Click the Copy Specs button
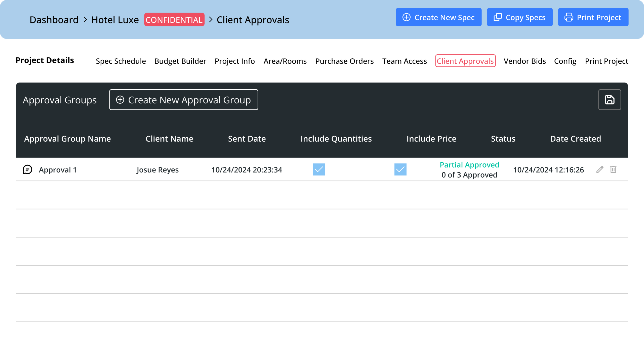 520,17
